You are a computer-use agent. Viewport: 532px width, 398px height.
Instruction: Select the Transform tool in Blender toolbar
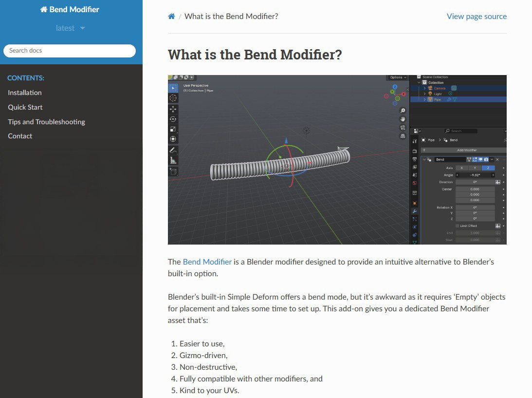173,139
